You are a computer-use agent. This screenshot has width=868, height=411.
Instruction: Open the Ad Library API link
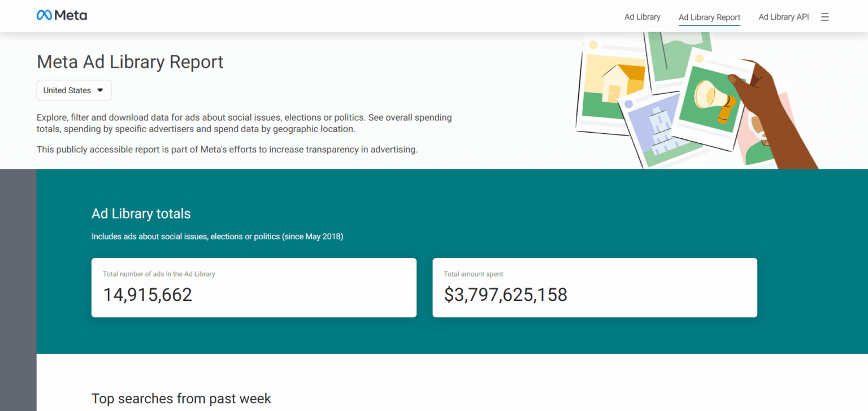click(x=783, y=17)
